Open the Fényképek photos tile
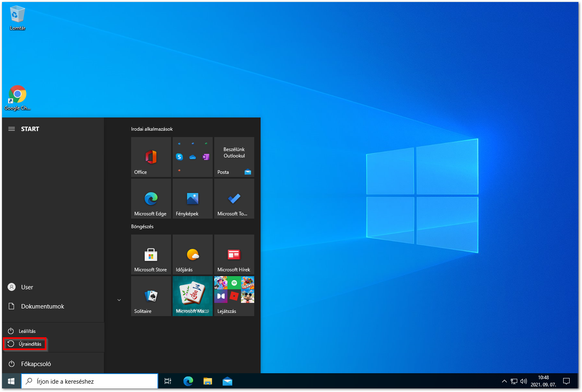Screen dimensions: 582x392 193,199
